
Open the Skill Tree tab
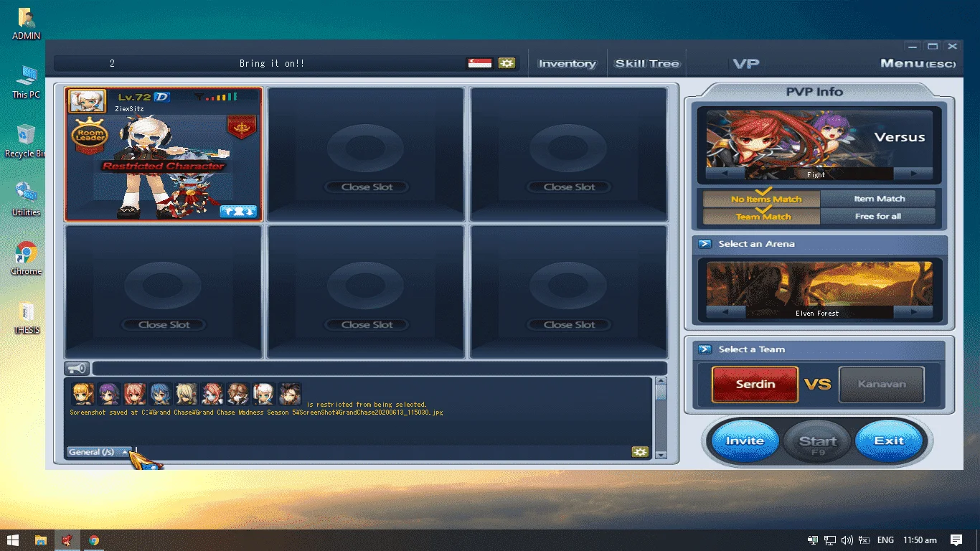pos(647,63)
